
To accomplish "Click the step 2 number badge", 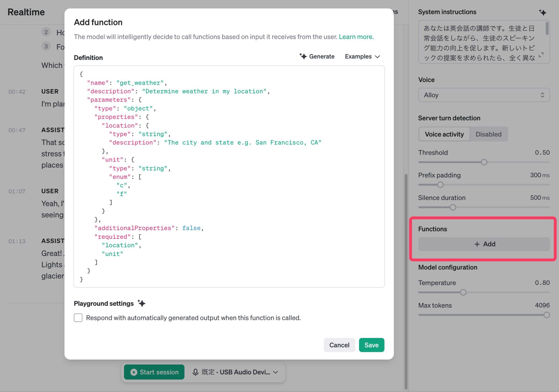I will tap(46, 32).
